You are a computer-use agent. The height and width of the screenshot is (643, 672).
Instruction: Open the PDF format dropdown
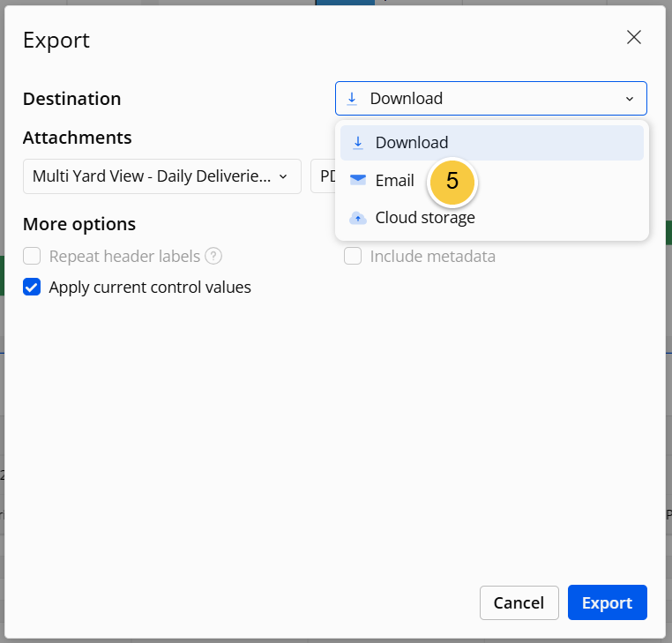[x=323, y=176]
